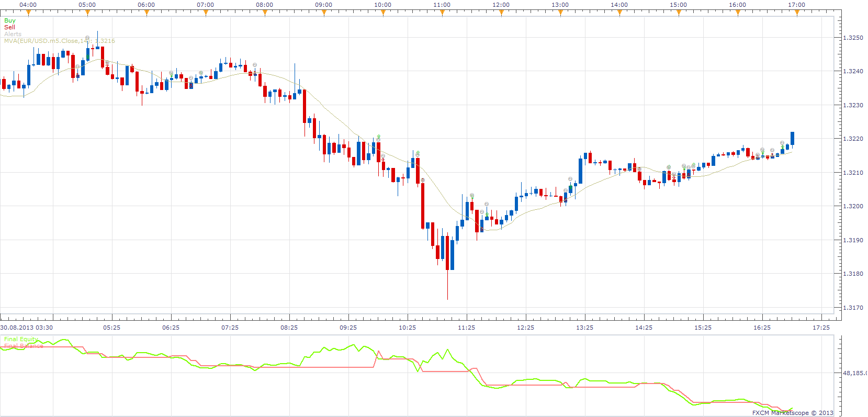The width and height of the screenshot is (868, 417).
Task: Click the orange marker under 05:00
Action: [87, 13]
